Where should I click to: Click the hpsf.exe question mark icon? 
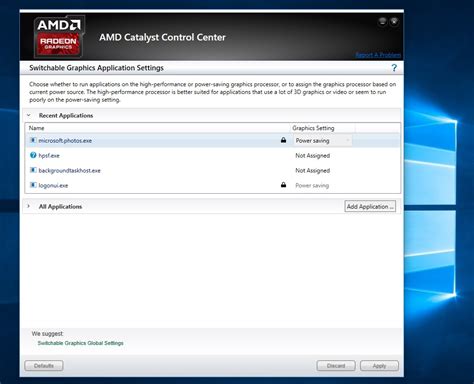pyautogui.click(x=33, y=155)
